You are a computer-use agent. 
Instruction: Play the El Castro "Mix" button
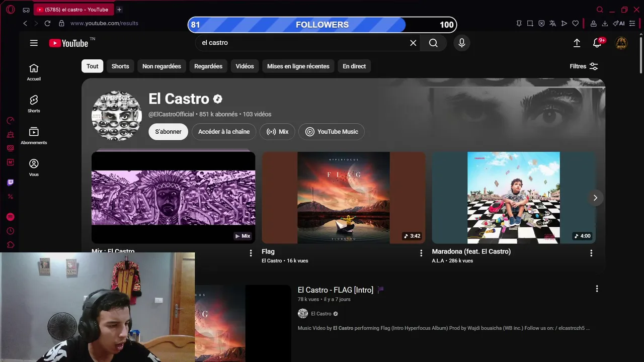pos(278,132)
